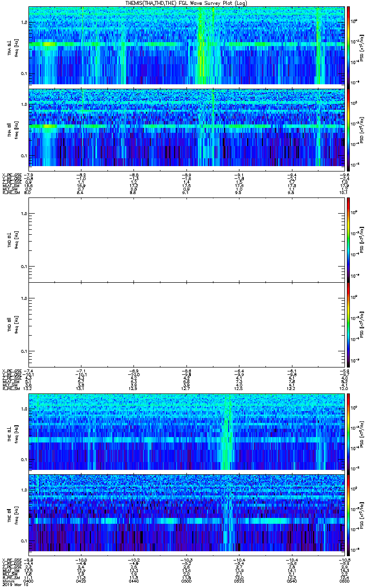Select the 0520 time tick label
This screenshot has height=588, width=368.
[239, 581]
